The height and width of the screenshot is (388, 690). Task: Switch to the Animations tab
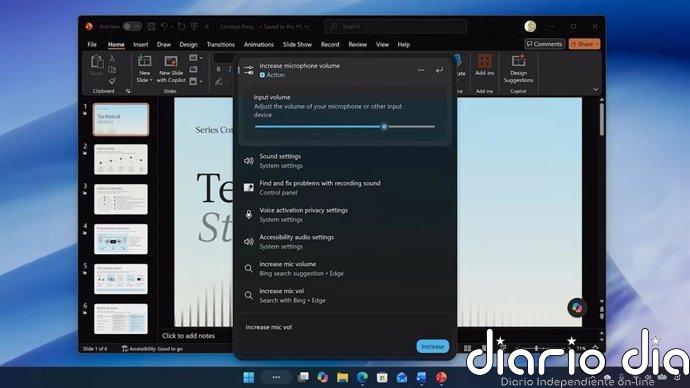click(259, 44)
